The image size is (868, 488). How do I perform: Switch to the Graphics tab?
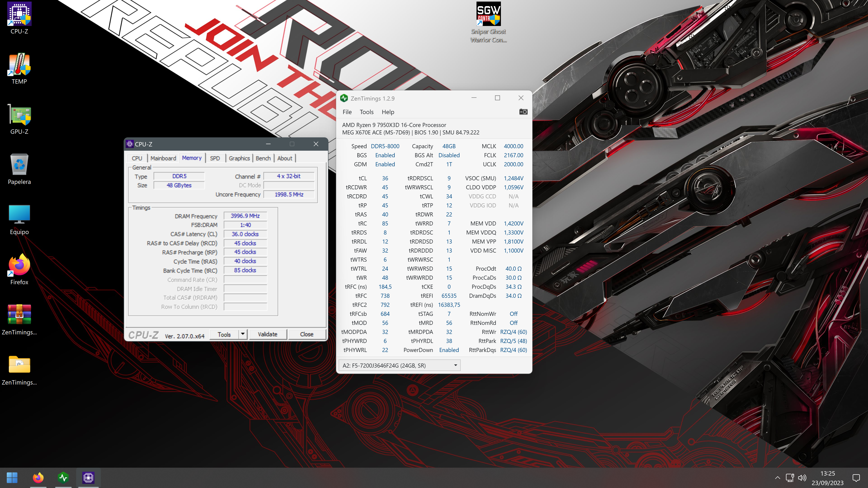coord(239,158)
